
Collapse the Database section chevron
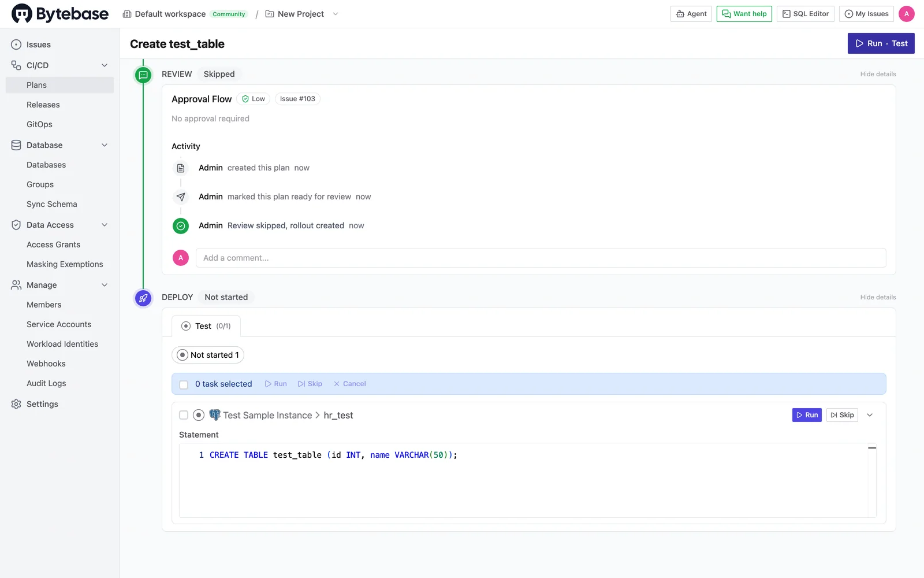point(105,145)
